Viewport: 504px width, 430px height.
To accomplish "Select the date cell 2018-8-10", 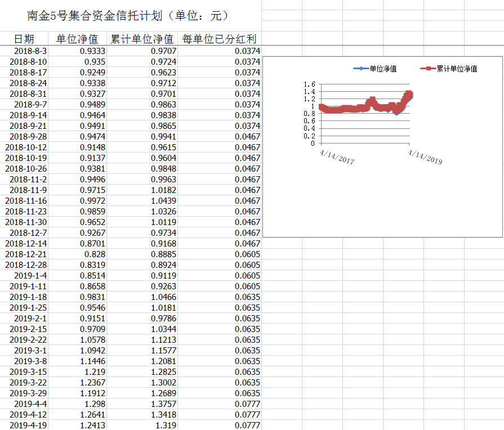I will pyautogui.click(x=24, y=62).
